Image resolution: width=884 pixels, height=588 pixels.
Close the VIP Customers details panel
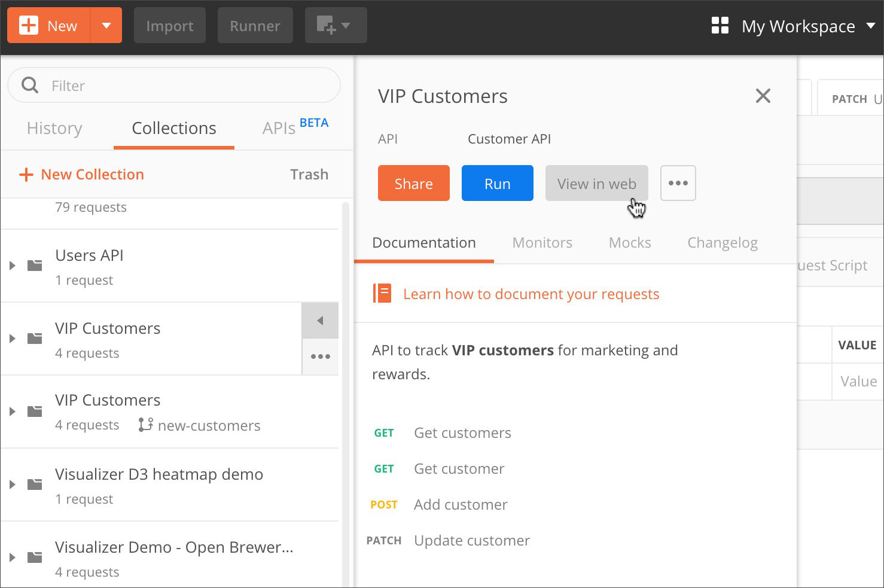tap(763, 96)
